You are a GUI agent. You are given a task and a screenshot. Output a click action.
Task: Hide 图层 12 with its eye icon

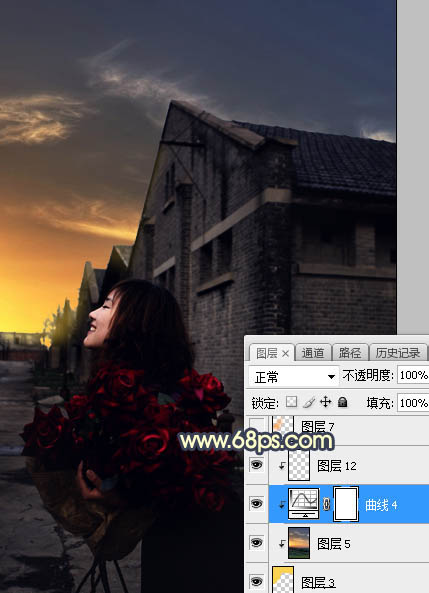257,465
